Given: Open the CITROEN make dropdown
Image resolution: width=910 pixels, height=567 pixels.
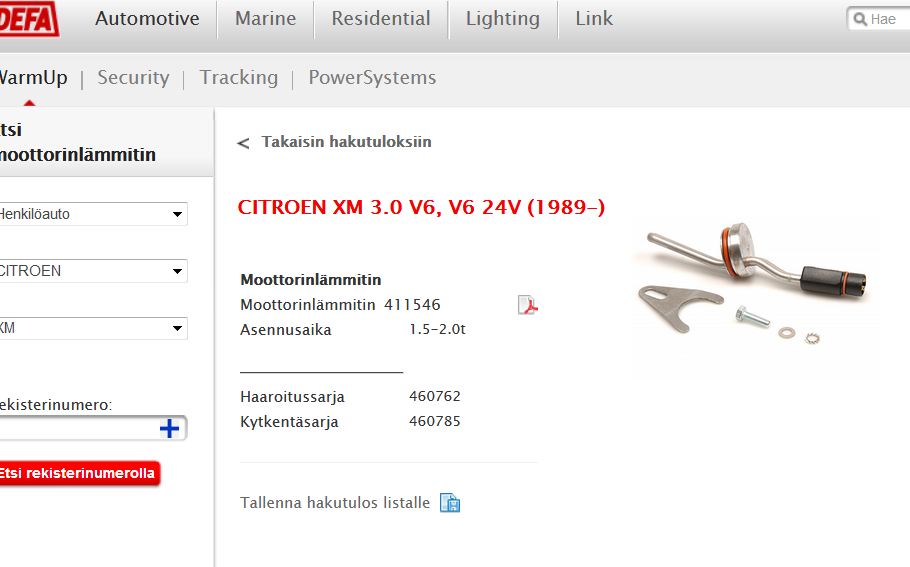Looking at the screenshot, I should coord(93,271).
